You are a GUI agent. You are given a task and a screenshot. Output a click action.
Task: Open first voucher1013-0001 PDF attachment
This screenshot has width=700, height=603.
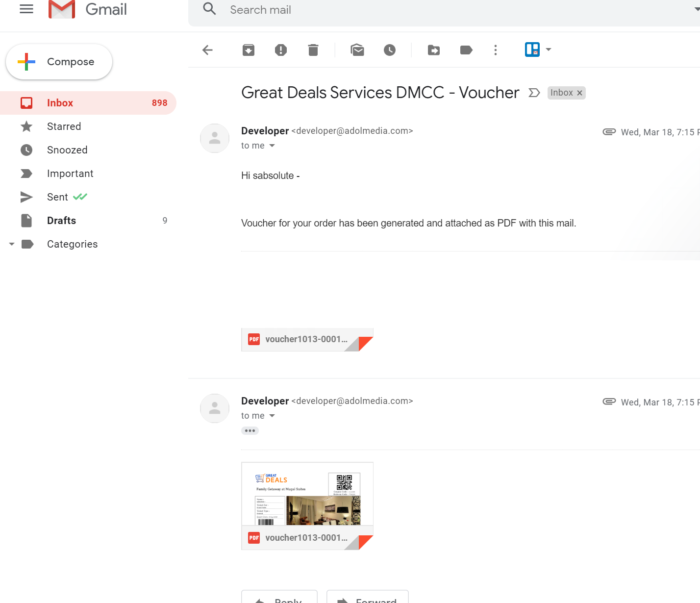307,340
